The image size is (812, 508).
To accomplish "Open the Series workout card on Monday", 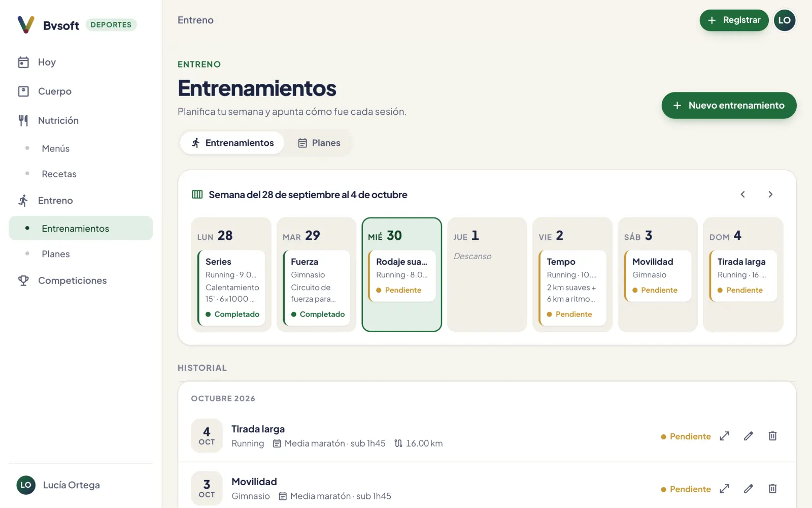I will coord(231,288).
